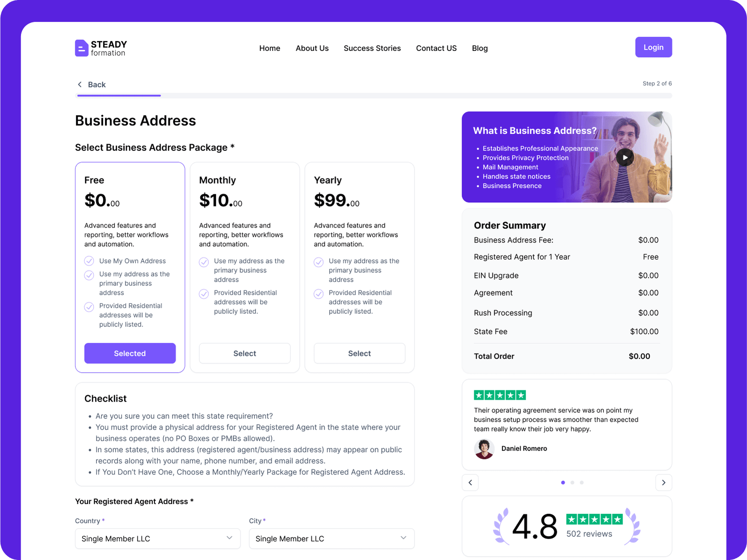Toggle Monthly plan's primary business address checkmark
Image resolution: width=747 pixels, height=560 pixels.
click(204, 262)
